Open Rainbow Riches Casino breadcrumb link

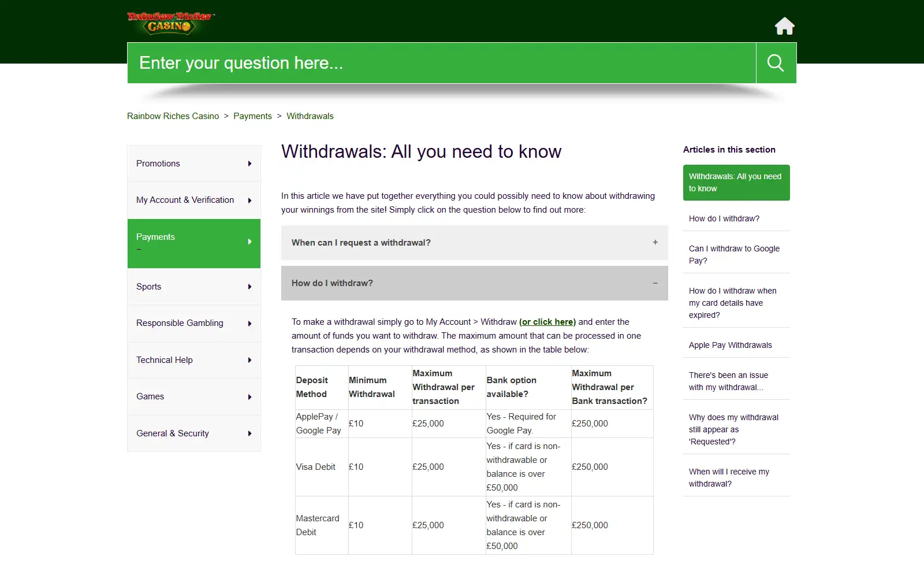click(173, 116)
